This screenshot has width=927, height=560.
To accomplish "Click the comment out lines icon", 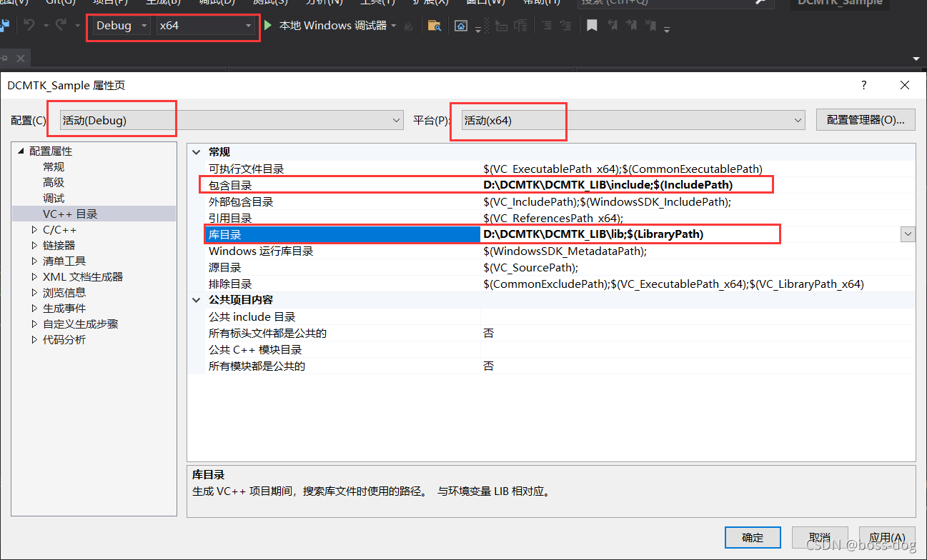I will (547, 26).
